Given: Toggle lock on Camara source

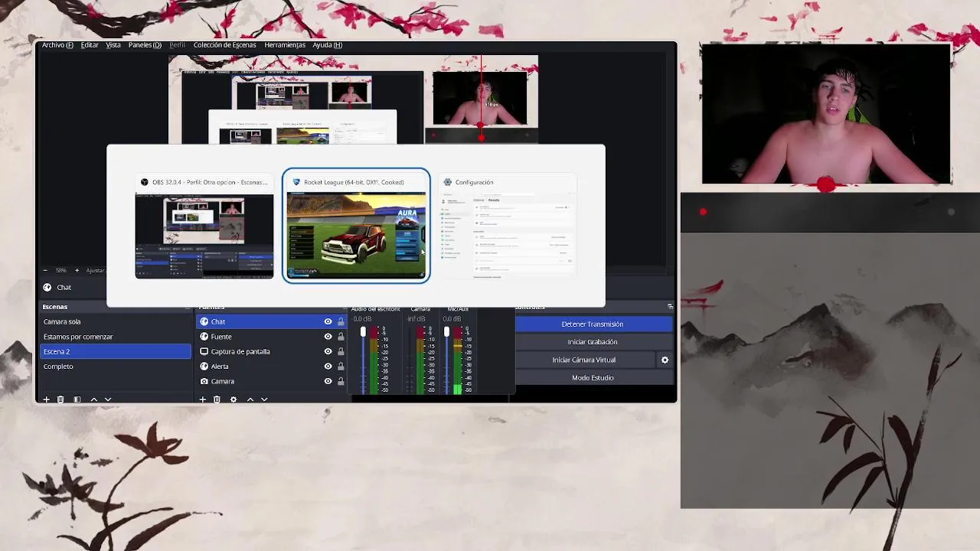Looking at the screenshot, I should [341, 381].
